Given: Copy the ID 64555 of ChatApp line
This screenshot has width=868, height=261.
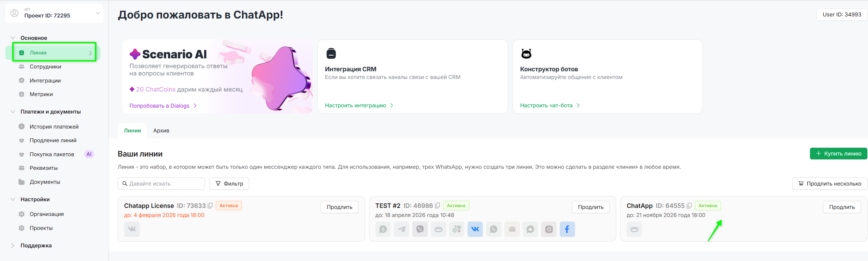Looking at the screenshot, I should click(x=689, y=206).
